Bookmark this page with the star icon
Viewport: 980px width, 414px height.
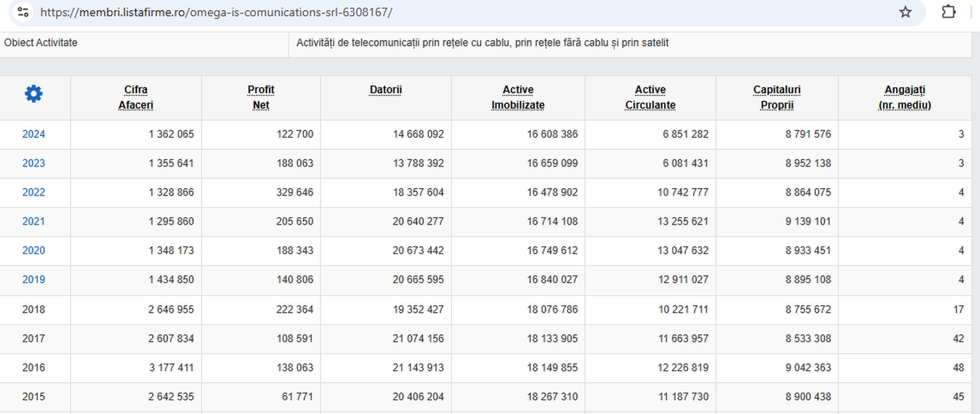(x=905, y=12)
